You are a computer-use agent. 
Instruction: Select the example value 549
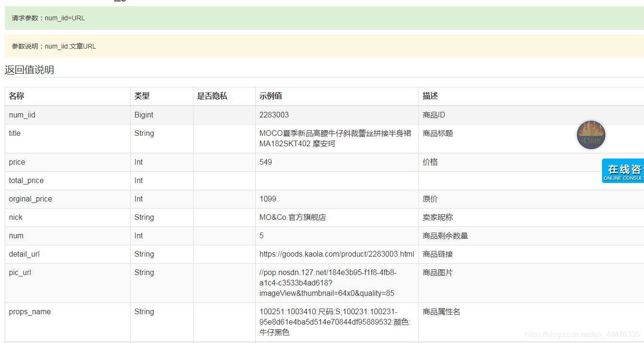pyautogui.click(x=266, y=162)
